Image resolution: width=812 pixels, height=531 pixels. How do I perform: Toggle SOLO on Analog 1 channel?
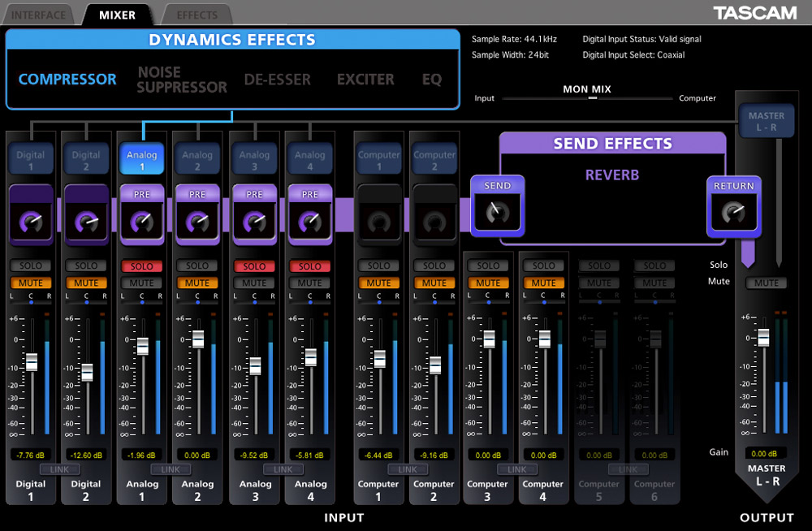coord(142,265)
